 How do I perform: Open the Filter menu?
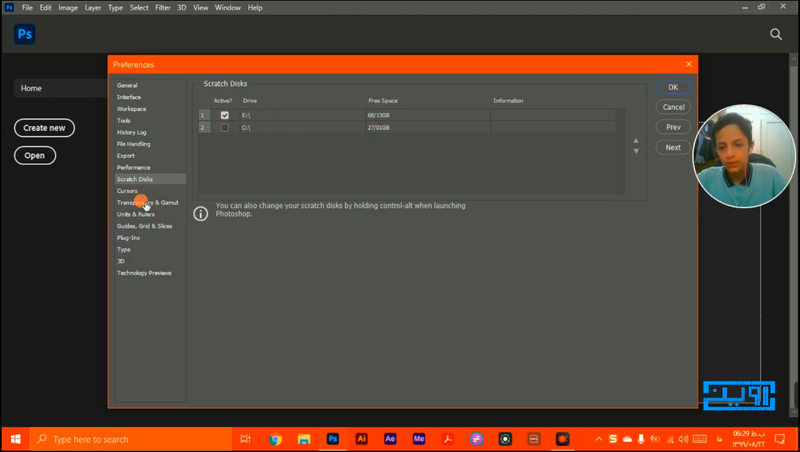162,7
